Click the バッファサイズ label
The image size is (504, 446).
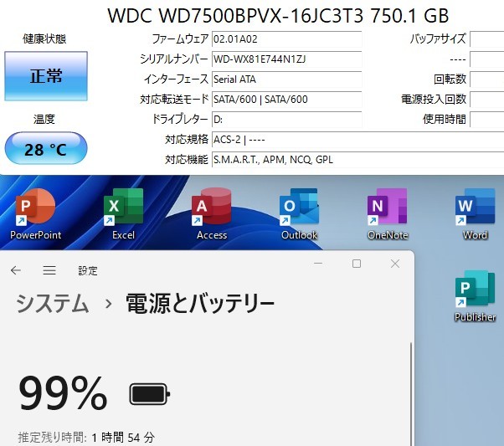(438, 38)
